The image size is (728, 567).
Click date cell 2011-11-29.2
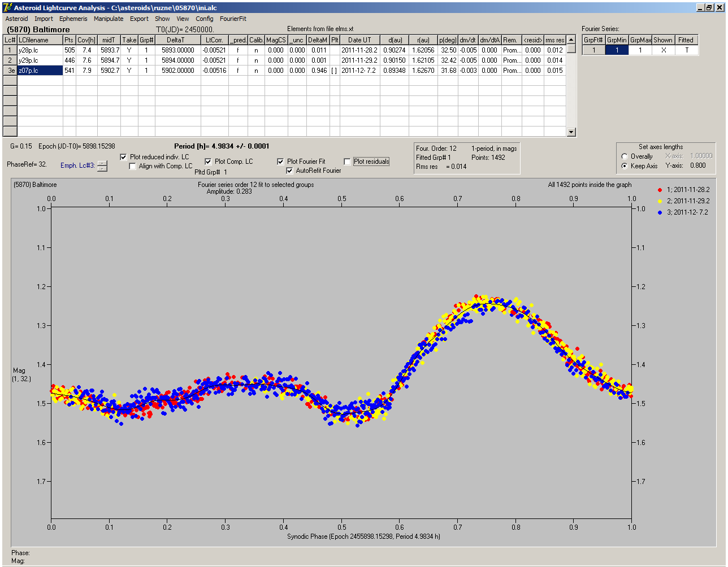coord(360,60)
